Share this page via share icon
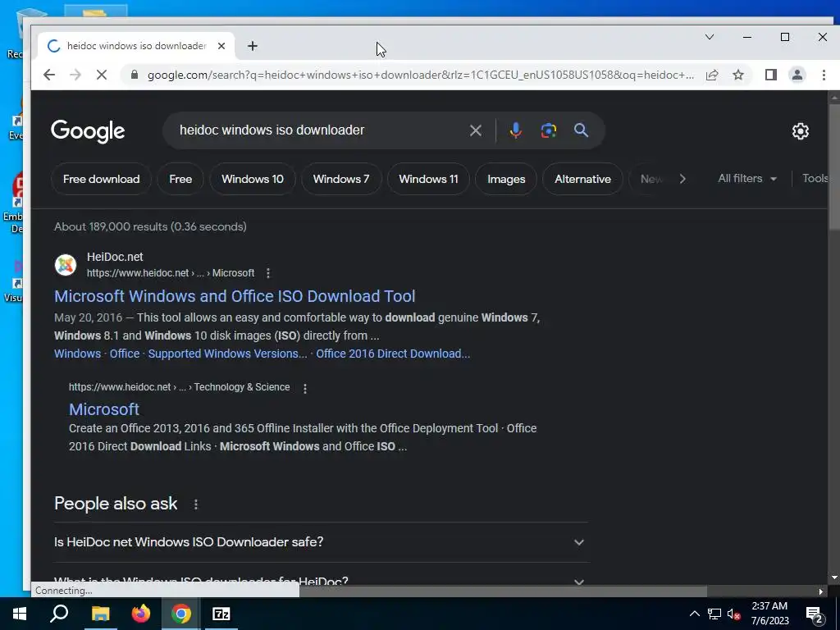Viewport: 840px width, 630px height. 712,75
